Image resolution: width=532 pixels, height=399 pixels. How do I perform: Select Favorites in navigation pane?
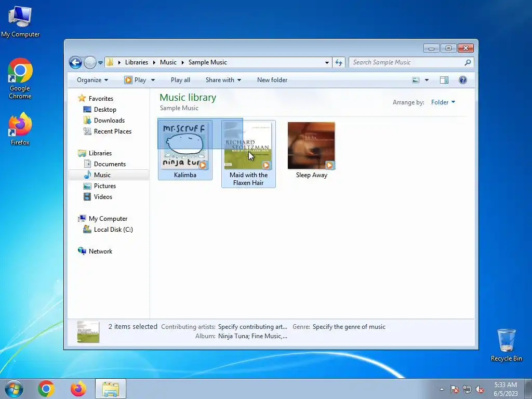pyautogui.click(x=101, y=98)
